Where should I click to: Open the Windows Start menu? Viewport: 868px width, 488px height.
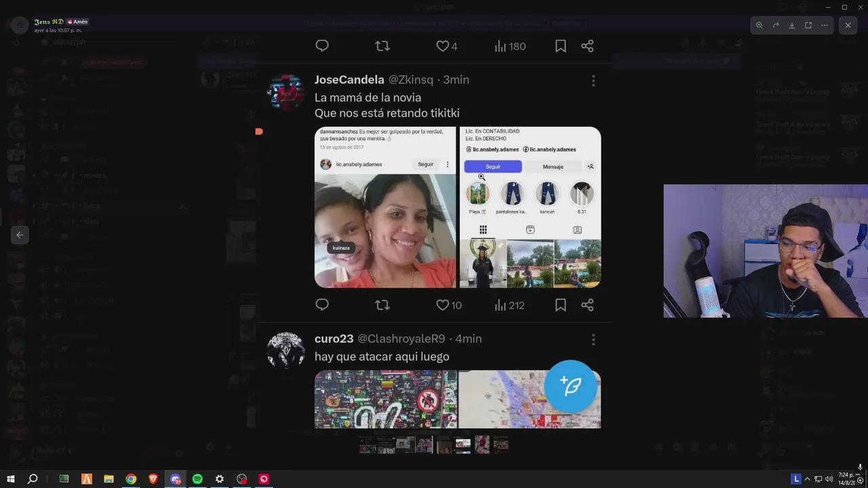[x=11, y=479]
